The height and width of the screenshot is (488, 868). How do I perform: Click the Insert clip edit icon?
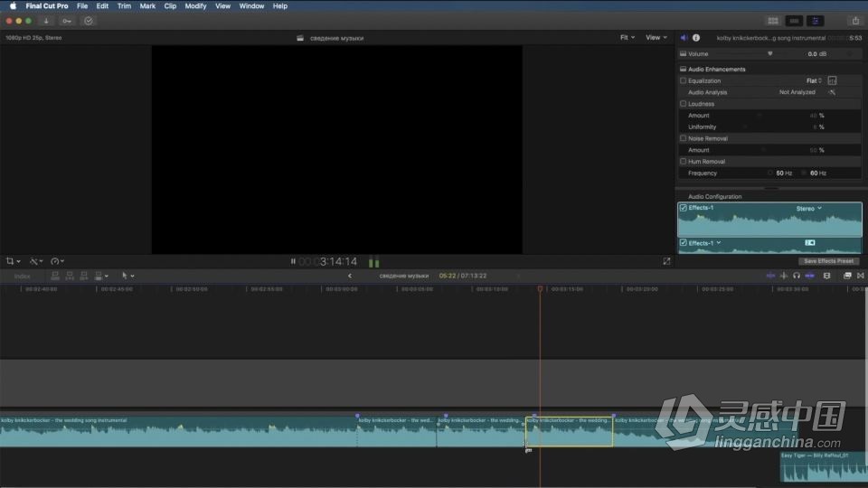point(70,276)
